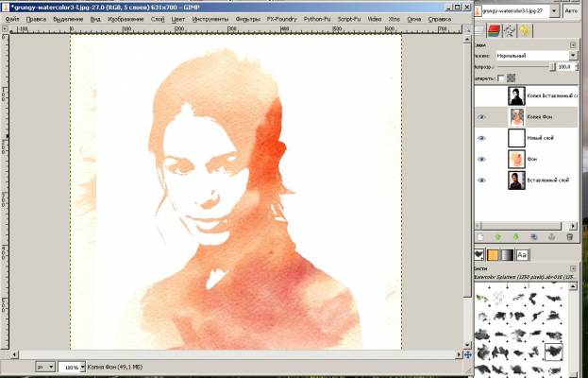
Task: Open the Инструменты menu
Action: click(210, 19)
